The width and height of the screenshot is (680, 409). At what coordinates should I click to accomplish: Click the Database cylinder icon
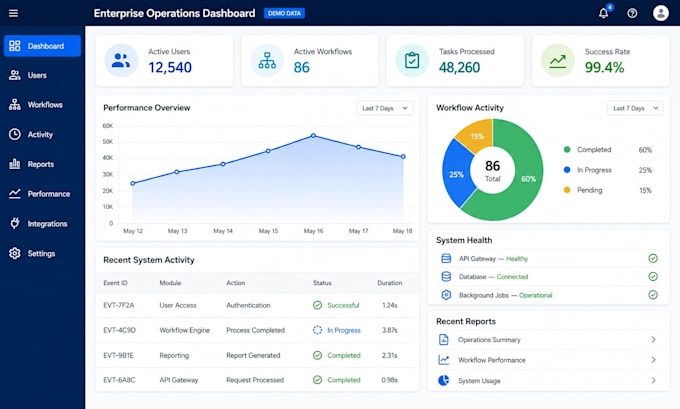[446, 276]
